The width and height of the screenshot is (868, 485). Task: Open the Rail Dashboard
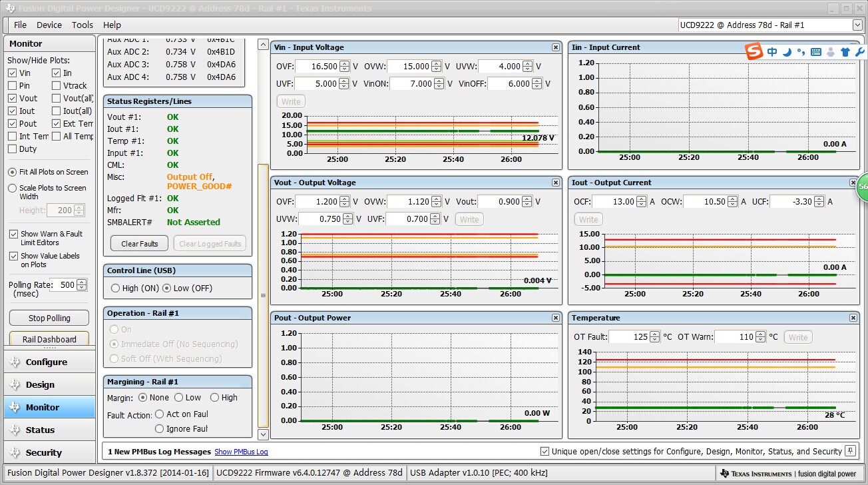pos(49,339)
